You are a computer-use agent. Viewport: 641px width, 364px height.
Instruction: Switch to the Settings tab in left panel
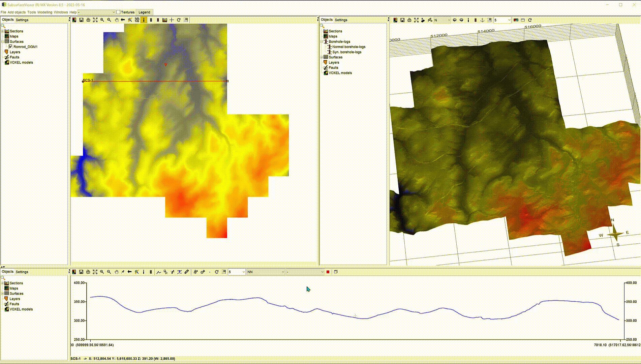click(22, 20)
